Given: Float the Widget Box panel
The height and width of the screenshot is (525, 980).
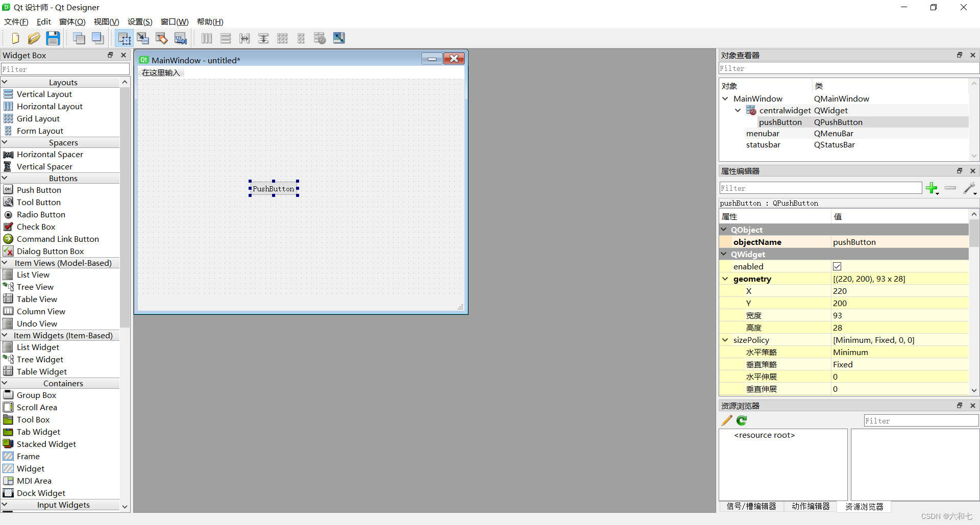Looking at the screenshot, I should pyautogui.click(x=110, y=55).
